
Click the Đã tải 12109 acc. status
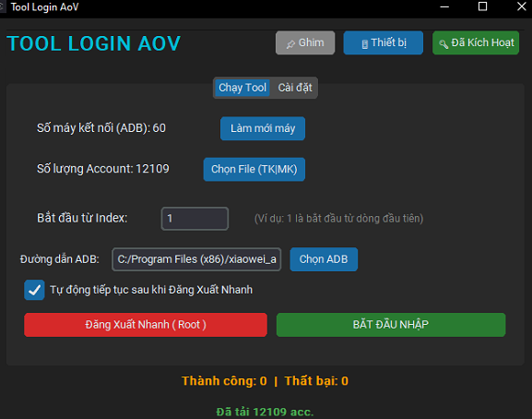(265, 412)
